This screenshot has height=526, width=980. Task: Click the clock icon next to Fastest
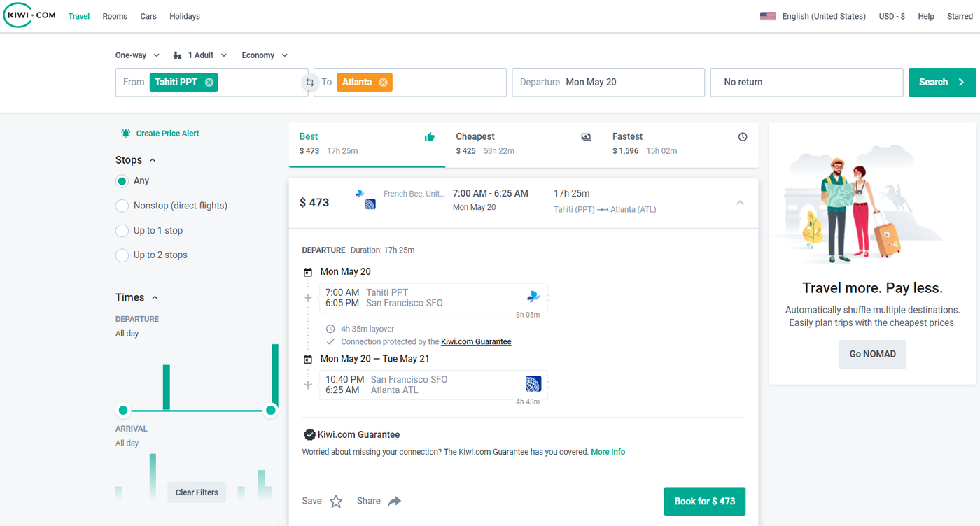[x=742, y=137]
